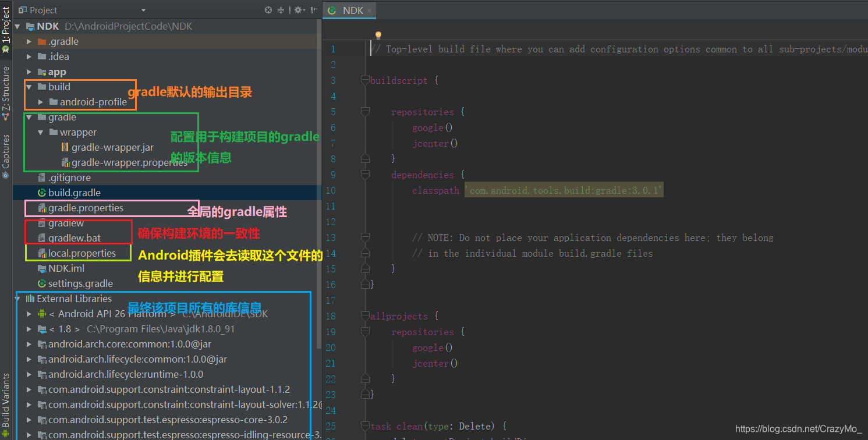Click the yellow lightbulb intention icon
The width and height of the screenshot is (868, 440).
[378, 36]
